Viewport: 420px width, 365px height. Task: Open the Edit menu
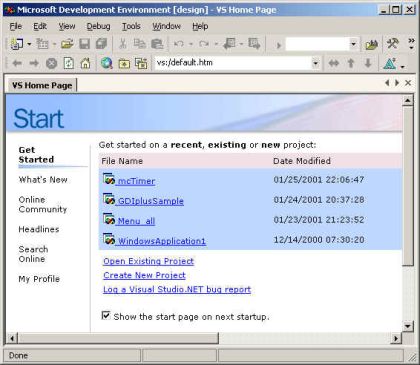tap(40, 26)
